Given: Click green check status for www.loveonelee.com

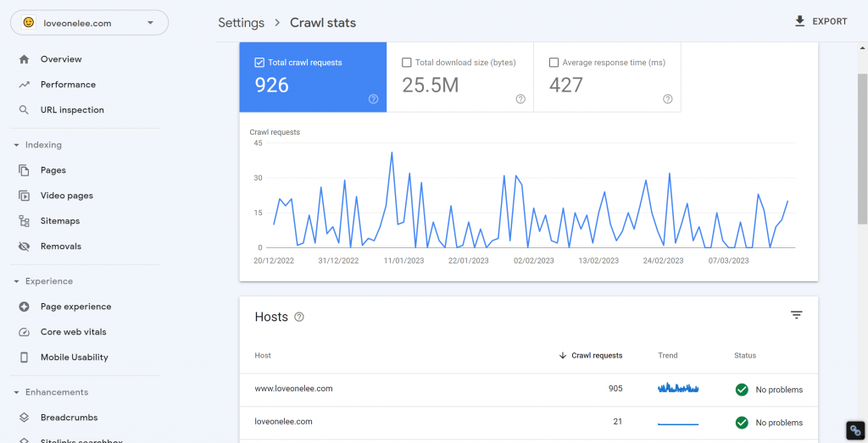Looking at the screenshot, I should coord(742,390).
